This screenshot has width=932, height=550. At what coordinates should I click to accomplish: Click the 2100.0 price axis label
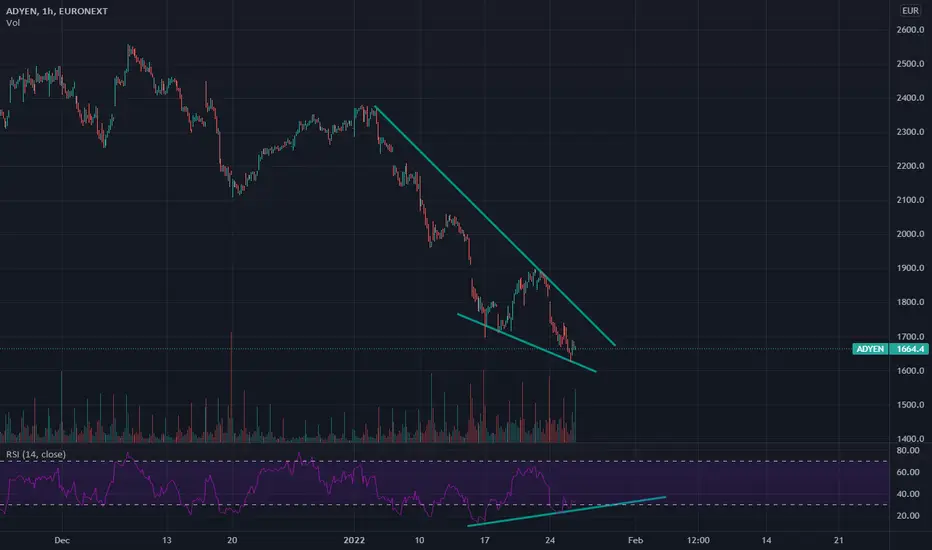pyautogui.click(x=910, y=200)
